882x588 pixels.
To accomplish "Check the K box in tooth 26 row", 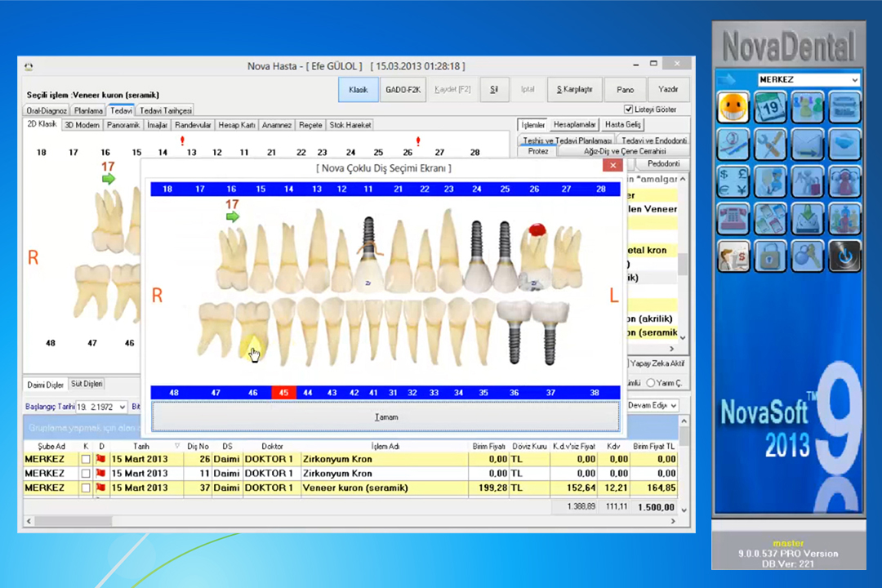I will click(86, 460).
